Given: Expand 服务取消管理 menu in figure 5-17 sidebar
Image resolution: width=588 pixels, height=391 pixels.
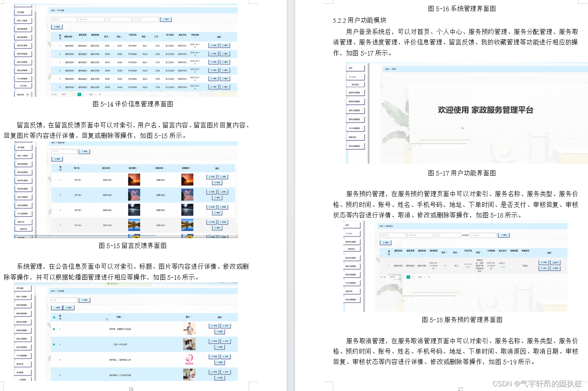Looking at the screenshot, I should (x=356, y=102).
